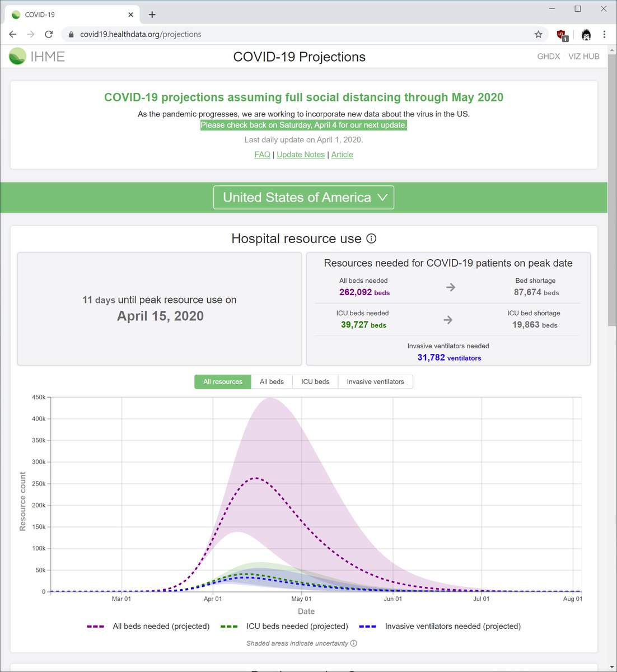Open the Update Notes link
The image size is (617, 672).
[301, 155]
